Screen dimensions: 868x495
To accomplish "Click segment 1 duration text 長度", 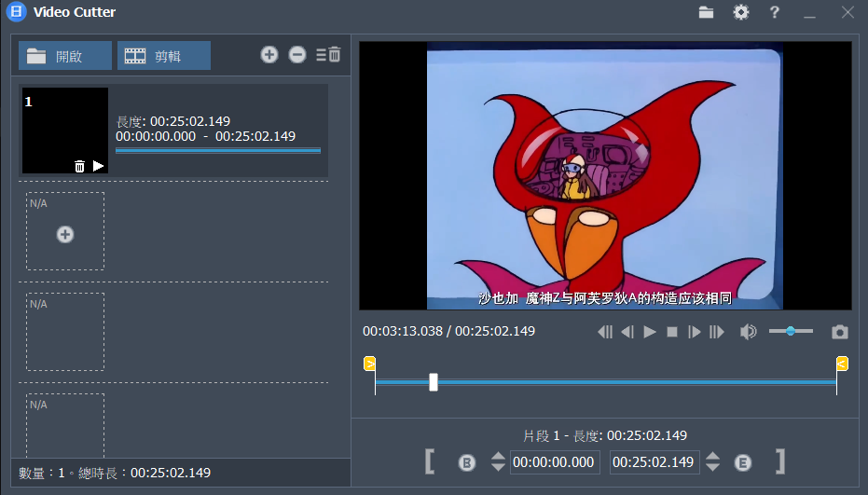I will tap(173, 121).
